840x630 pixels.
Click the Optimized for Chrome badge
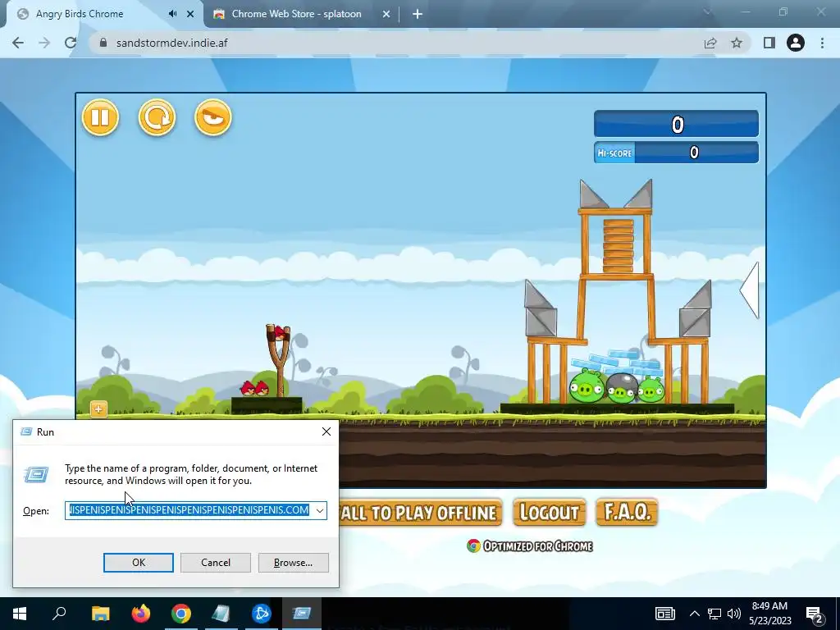tap(530, 546)
